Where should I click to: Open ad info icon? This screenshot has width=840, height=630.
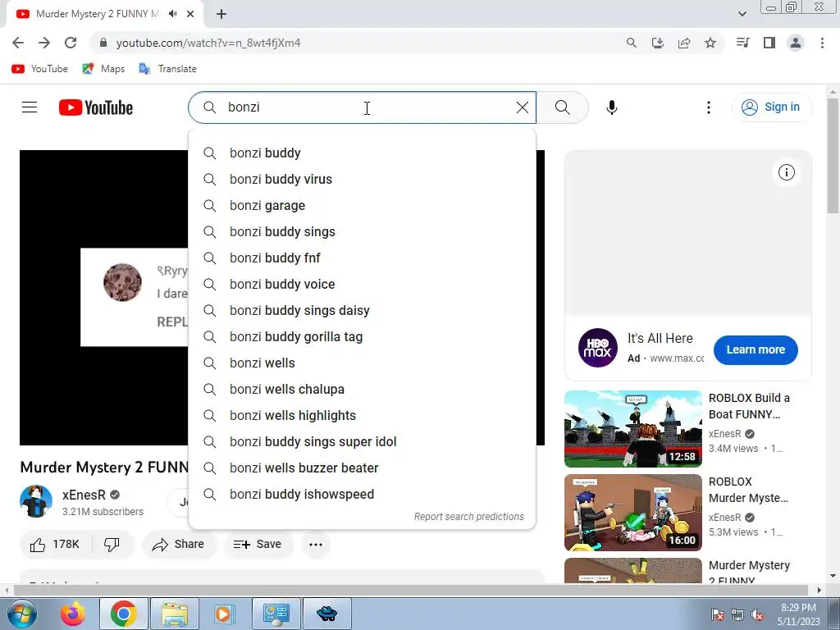coord(787,172)
